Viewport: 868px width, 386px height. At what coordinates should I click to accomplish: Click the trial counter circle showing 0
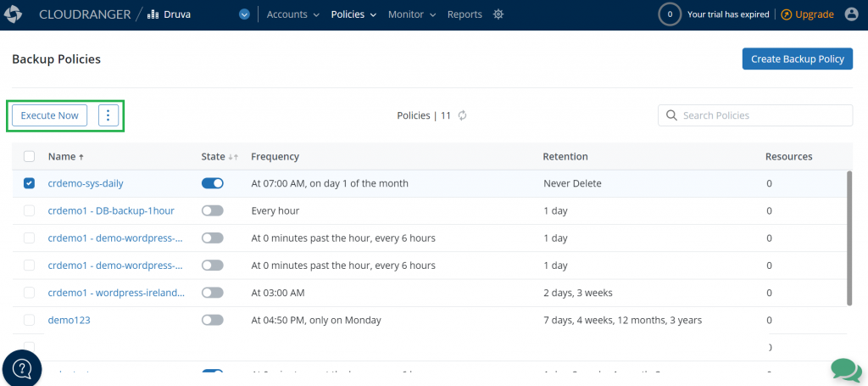(x=670, y=14)
